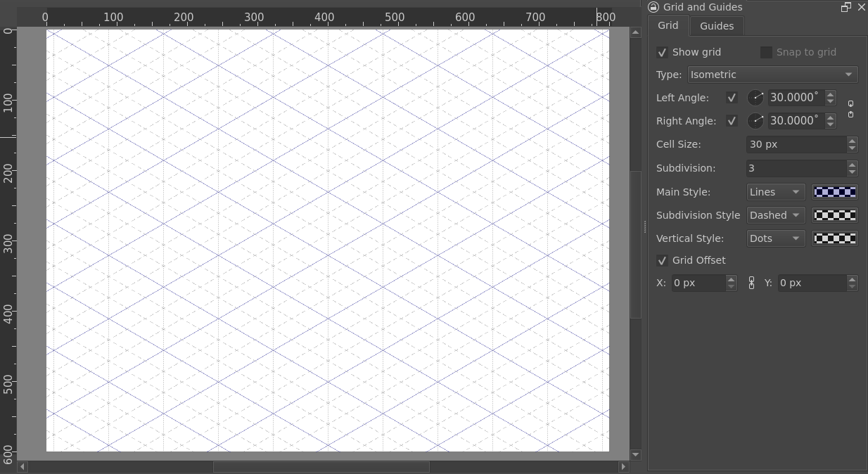Click the Main Style color swatch
The width and height of the screenshot is (868, 474).
pos(834,191)
